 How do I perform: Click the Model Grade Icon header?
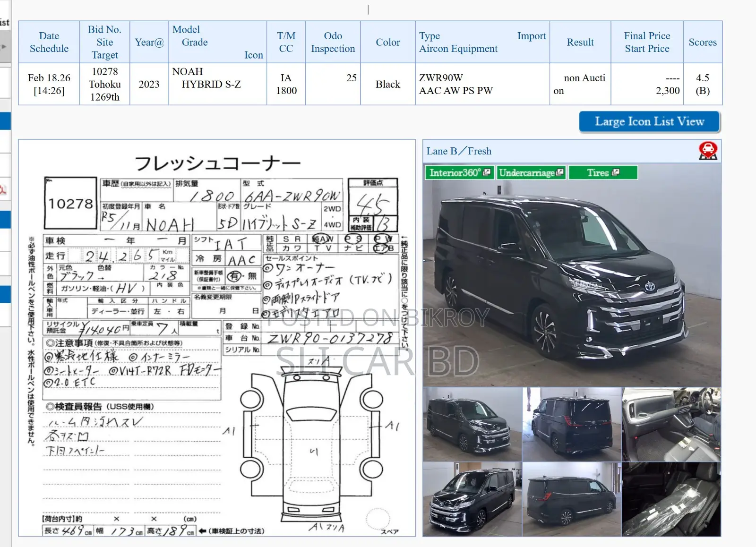point(218,42)
